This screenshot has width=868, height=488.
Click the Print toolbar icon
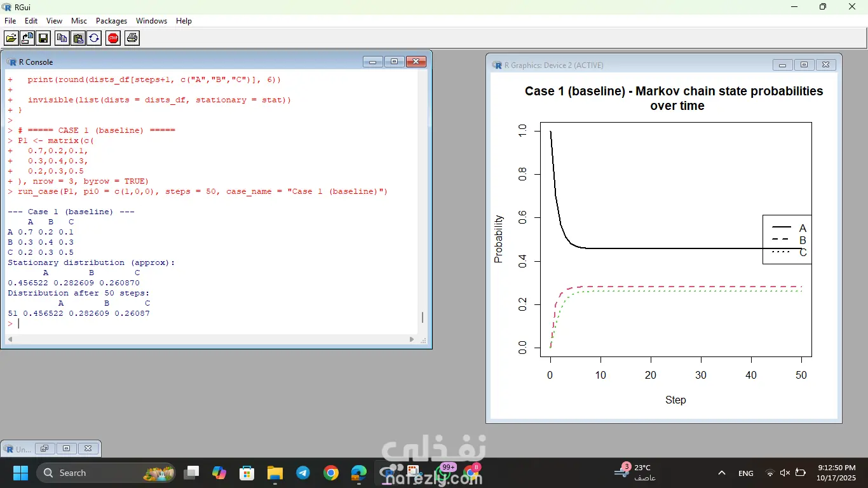coord(132,38)
